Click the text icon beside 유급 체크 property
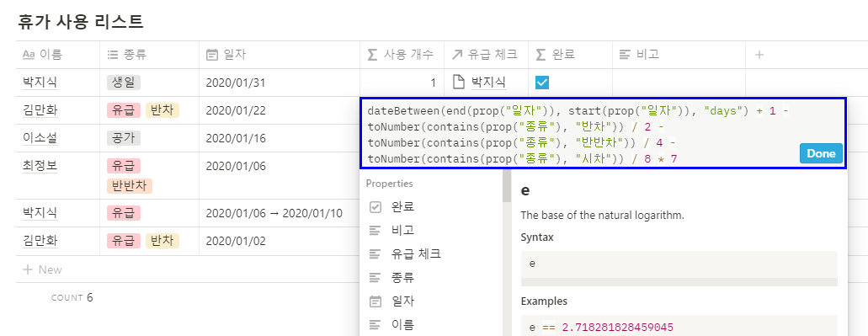This screenshot has height=336, width=868. [x=375, y=254]
